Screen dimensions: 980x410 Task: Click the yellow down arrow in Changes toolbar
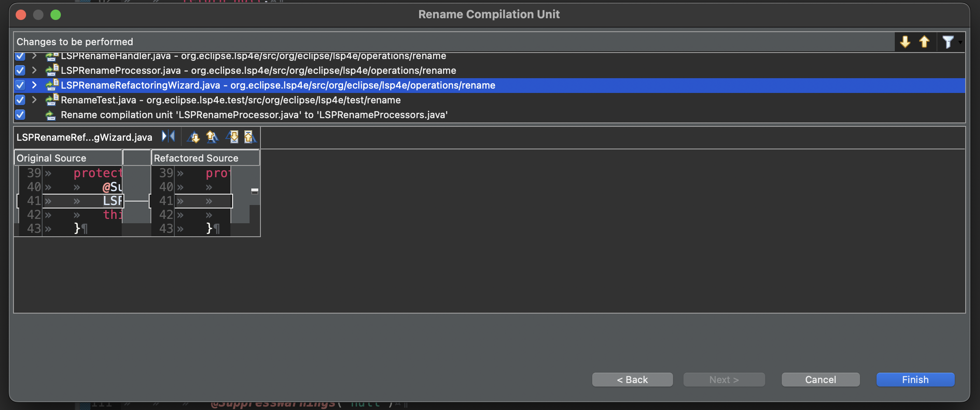(x=905, y=42)
